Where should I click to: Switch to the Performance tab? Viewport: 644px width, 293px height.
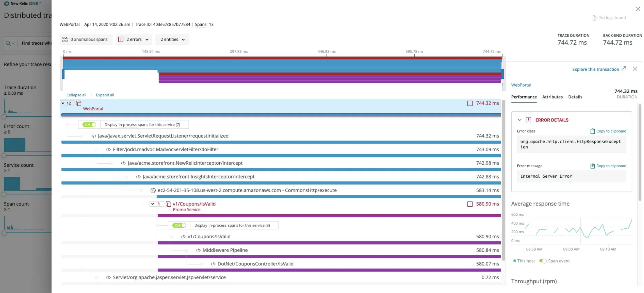(524, 97)
